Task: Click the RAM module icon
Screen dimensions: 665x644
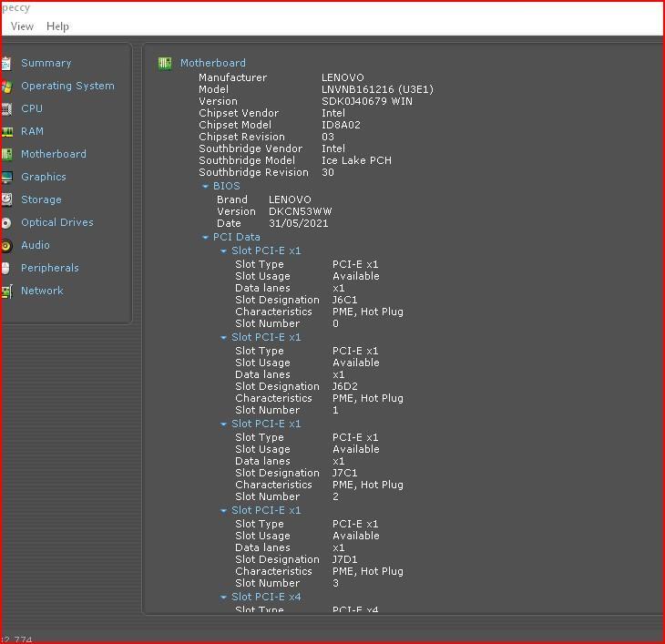Action: click(6, 132)
